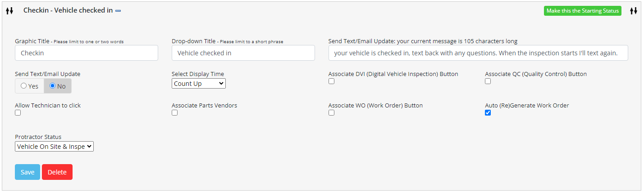The image size is (644, 192).
Task: Save the Checkin status settings
Action: [27, 172]
